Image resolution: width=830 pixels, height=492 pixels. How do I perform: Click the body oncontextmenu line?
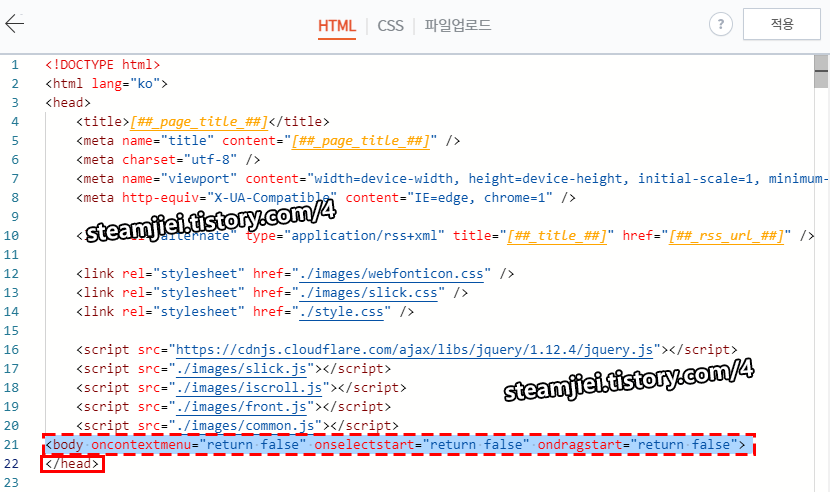pyautogui.click(x=395, y=445)
